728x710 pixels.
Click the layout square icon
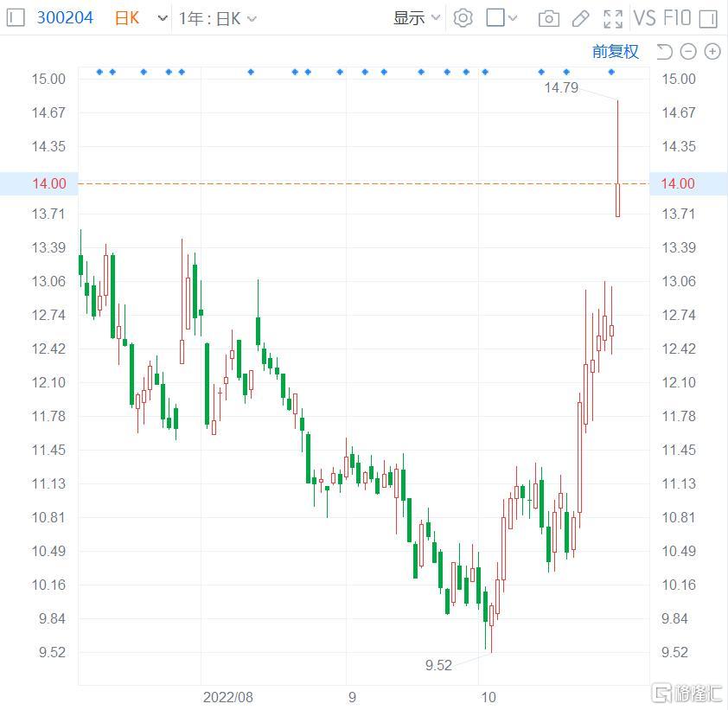495,17
